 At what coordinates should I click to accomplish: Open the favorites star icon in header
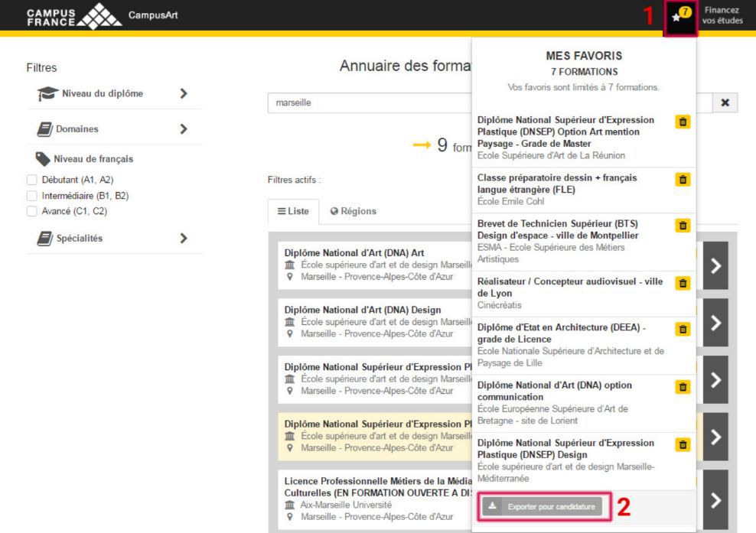click(x=679, y=16)
